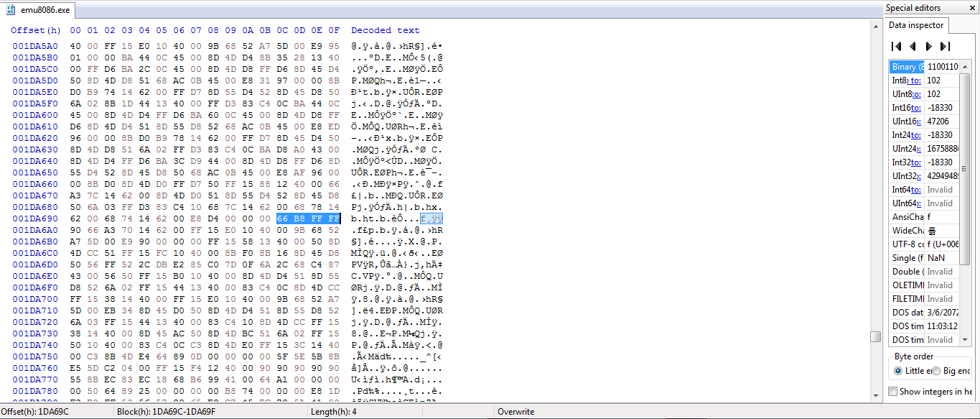This screenshot has width=980, height=419.
Task: Enable Show integers in hex checkbox
Action: click(893, 392)
